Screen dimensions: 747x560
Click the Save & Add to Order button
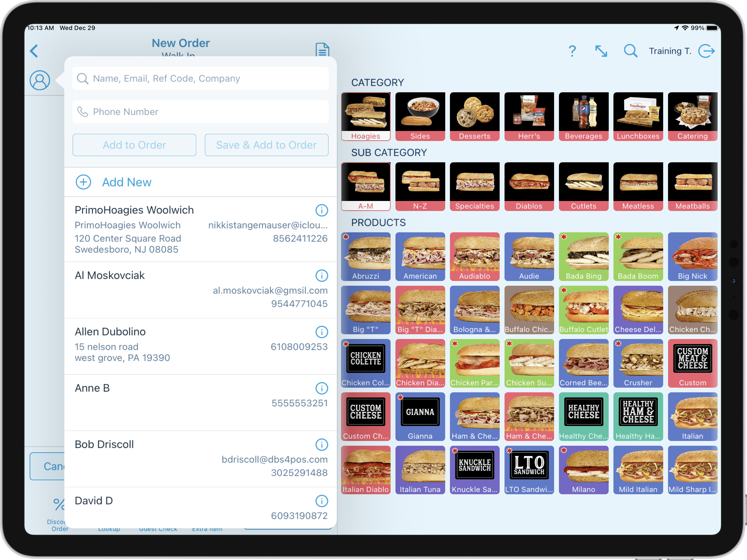tap(266, 145)
